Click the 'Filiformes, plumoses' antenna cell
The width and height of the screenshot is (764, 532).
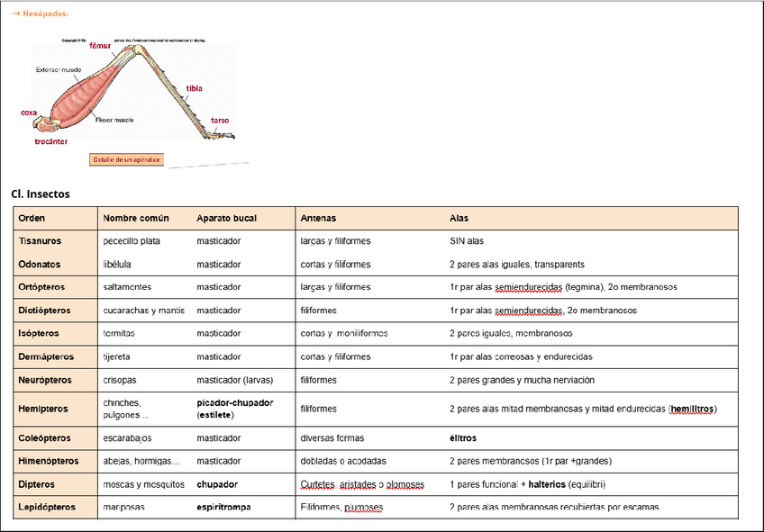point(341,507)
